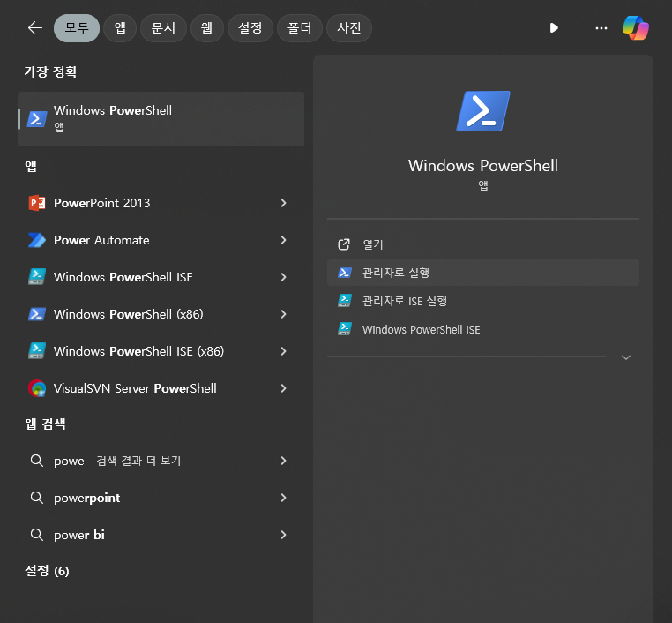The image size is (672, 623).
Task: Click the Windows PowerShell ISE icon in preview pane
Action: 345,329
